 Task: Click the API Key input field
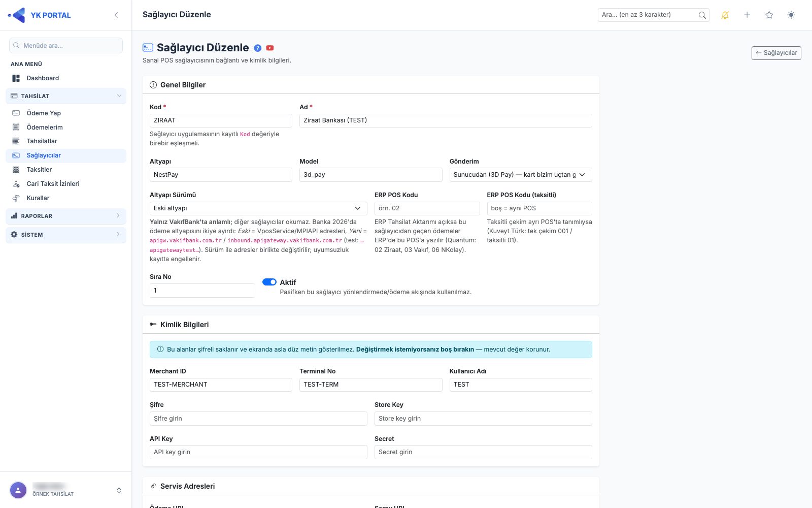258,452
